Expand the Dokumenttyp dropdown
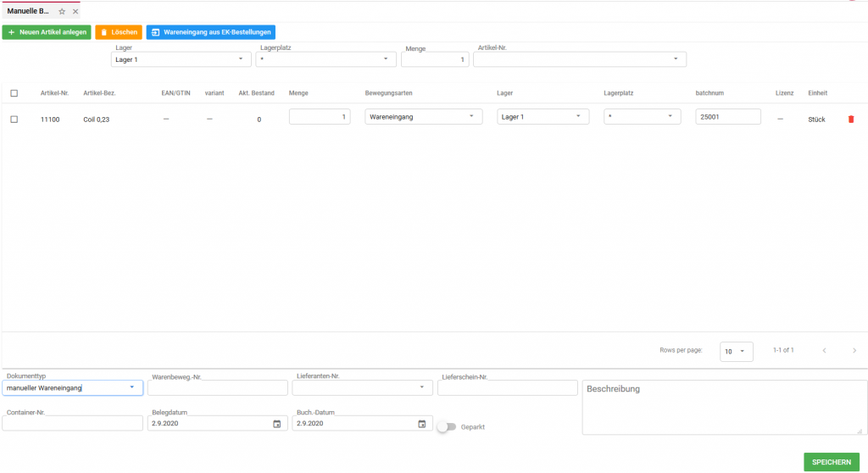 pyautogui.click(x=131, y=388)
